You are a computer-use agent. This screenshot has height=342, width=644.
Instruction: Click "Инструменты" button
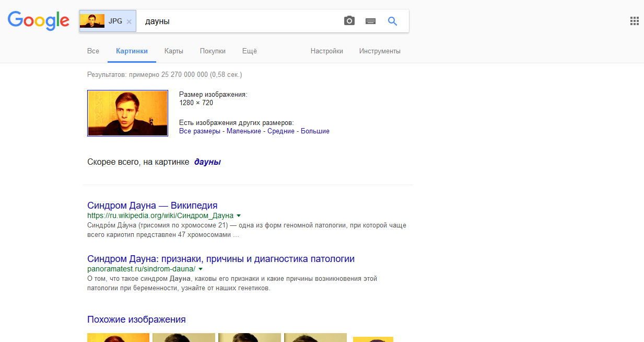[380, 51]
